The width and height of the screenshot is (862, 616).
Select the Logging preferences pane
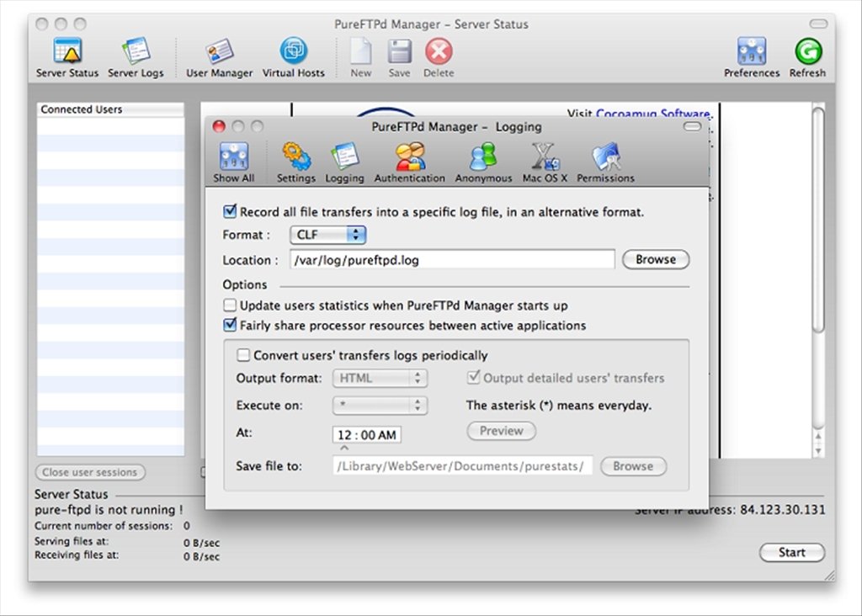pyautogui.click(x=344, y=162)
